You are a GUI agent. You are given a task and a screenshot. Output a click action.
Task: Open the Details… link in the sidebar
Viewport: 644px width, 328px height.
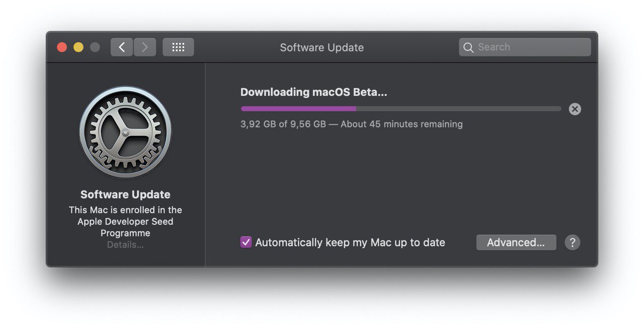(125, 245)
